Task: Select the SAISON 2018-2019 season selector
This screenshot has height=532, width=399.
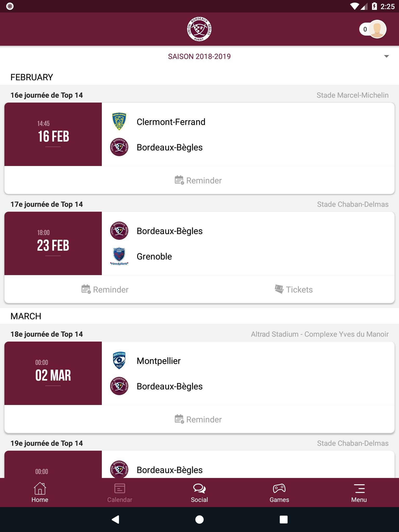Action: pyautogui.click(x=199, y=56)
